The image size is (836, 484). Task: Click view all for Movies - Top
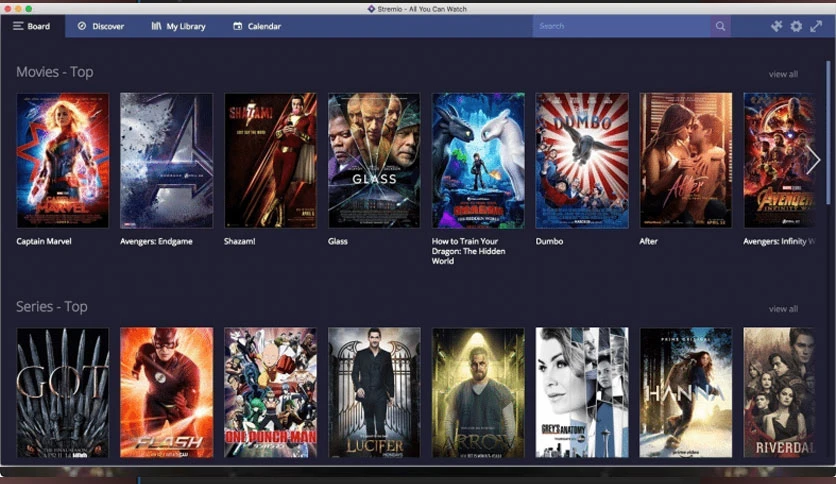pyautogui.click(x=783, y=74)
